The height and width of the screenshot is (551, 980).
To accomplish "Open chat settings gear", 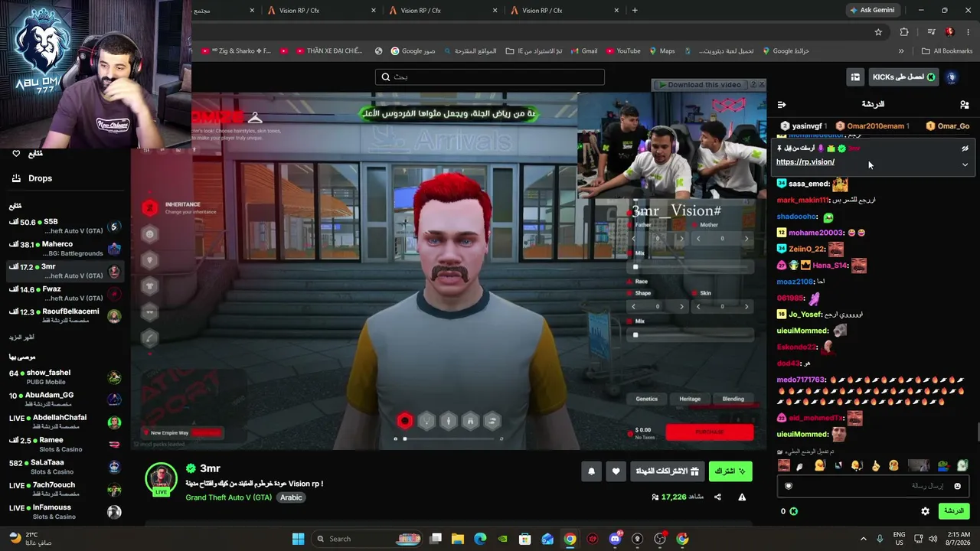I will tap(925, 511).
